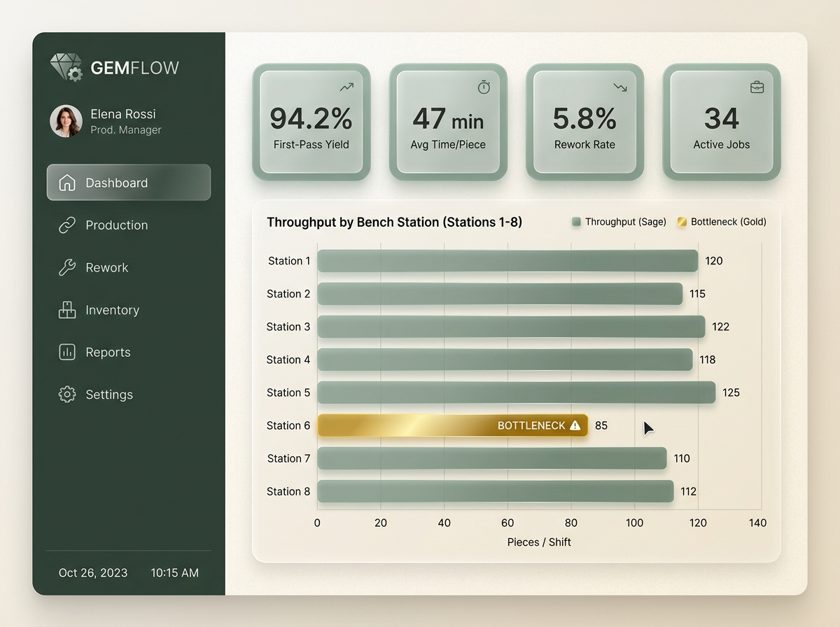Navigate to Inventory

129,310
